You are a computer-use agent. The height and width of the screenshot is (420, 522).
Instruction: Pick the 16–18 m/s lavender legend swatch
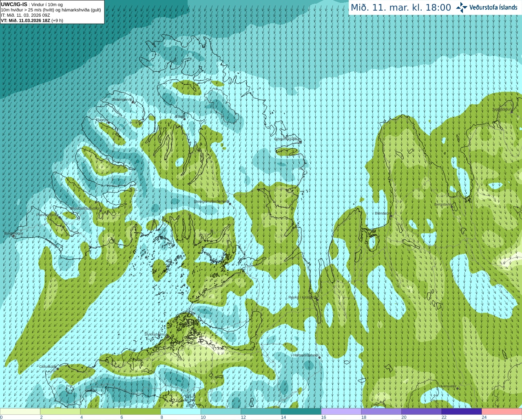click(x=341, y=411)
